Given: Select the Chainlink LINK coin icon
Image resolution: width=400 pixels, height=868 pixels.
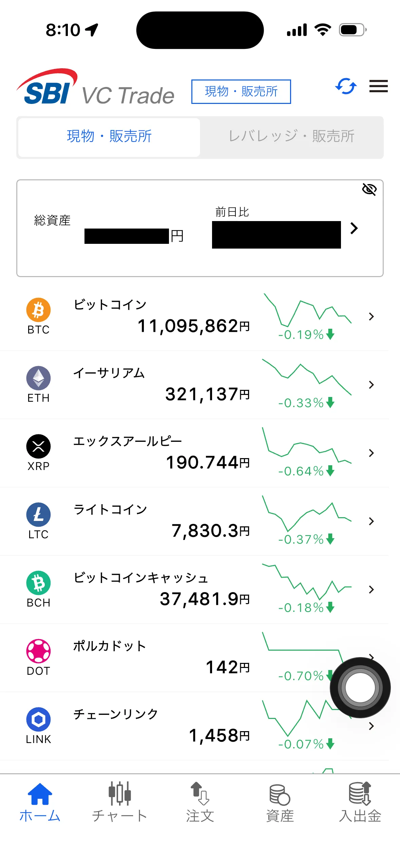Looking at the screenshot, I should click(x=38, y=720).
